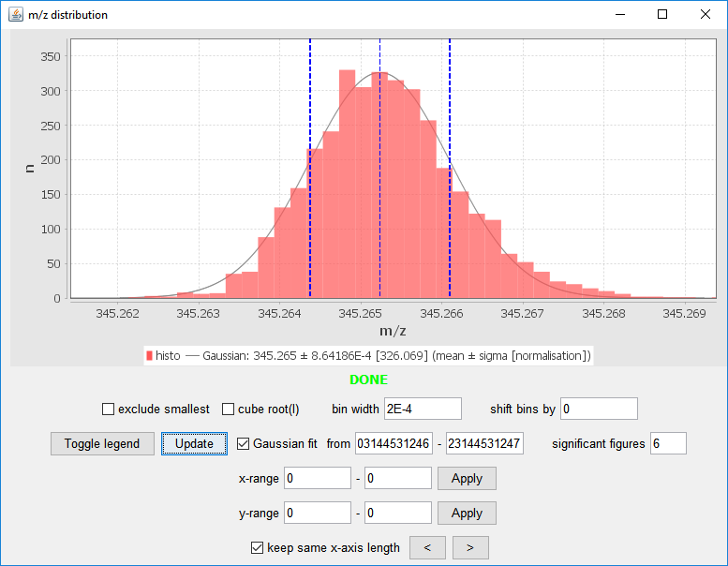Click the y-range maximum field

tap(398, 514)
